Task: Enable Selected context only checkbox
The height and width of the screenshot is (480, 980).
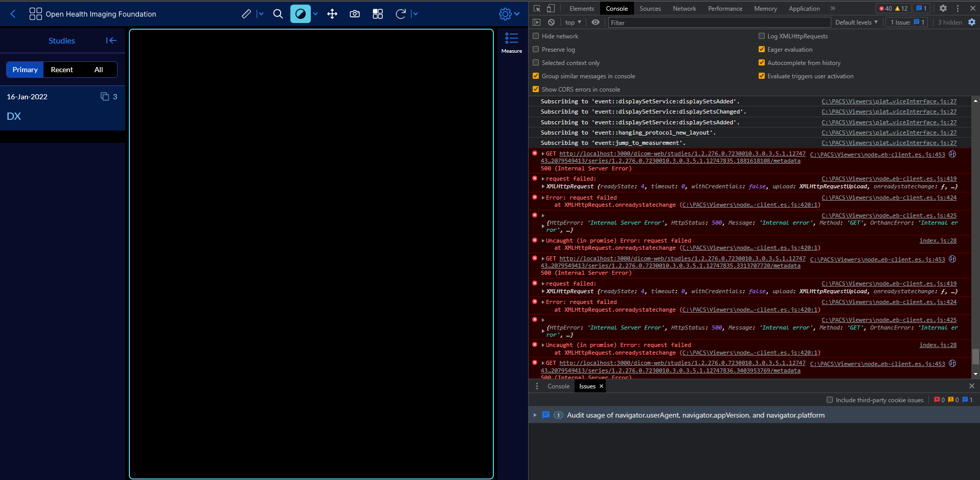Action: click(536, 62)
